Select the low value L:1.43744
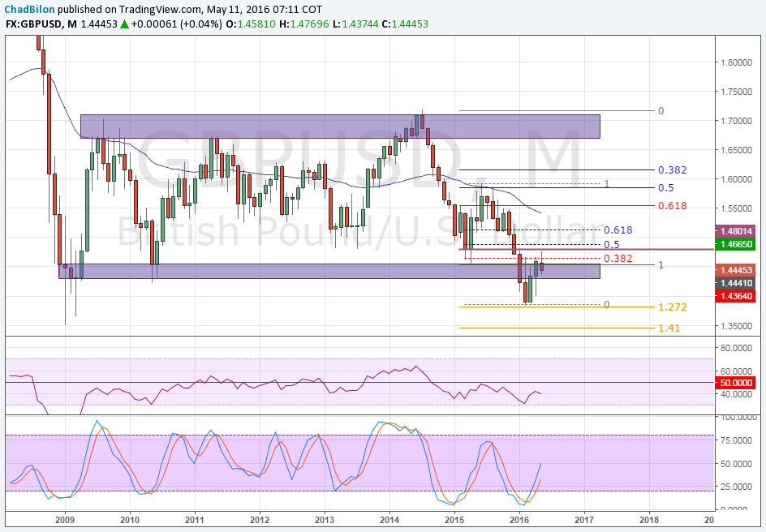The width and height of the screenshot is (766, 532). (x=355, y=24)
